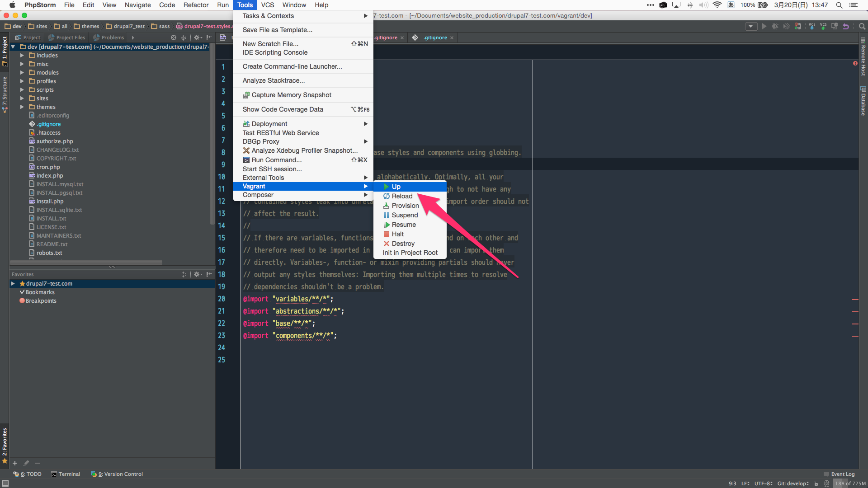Open the run configurations dropdown

[x=750, y=26]
